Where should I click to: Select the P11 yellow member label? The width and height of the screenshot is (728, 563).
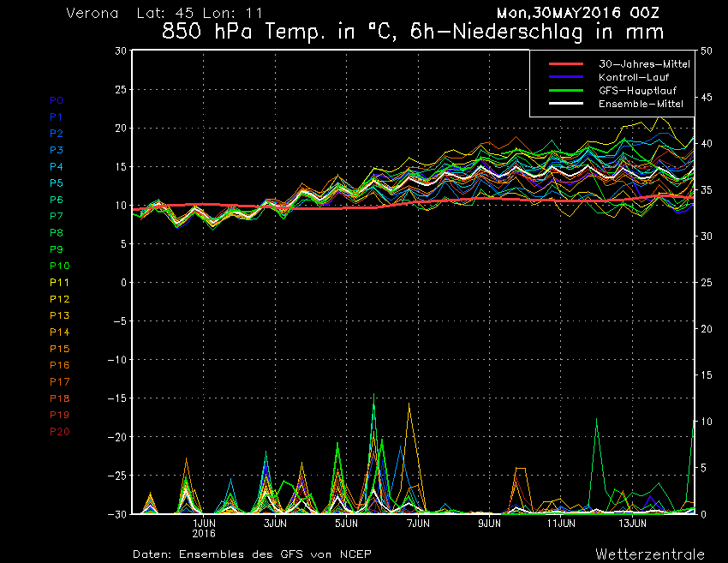point(59,283)
